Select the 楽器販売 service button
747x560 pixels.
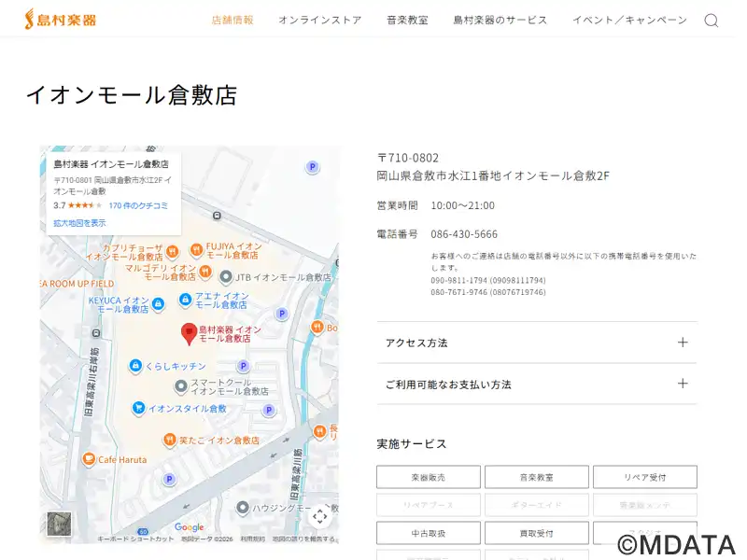pos(428,477)
